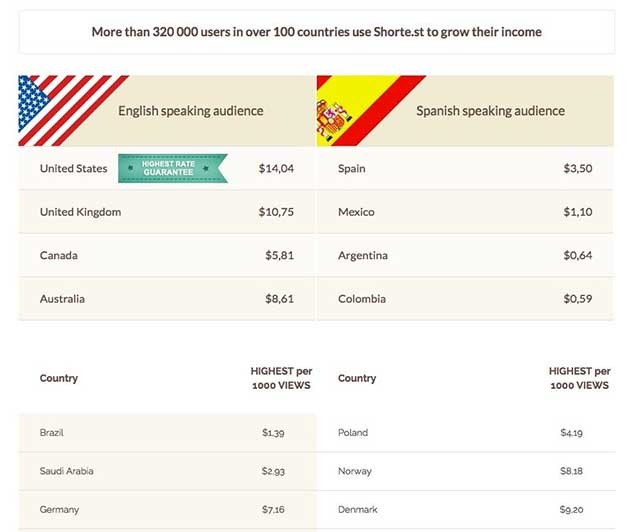Click the Saudi Arabia row
Image resolution: width=640 pixels, height=532 pixels.
coord(167,471)
